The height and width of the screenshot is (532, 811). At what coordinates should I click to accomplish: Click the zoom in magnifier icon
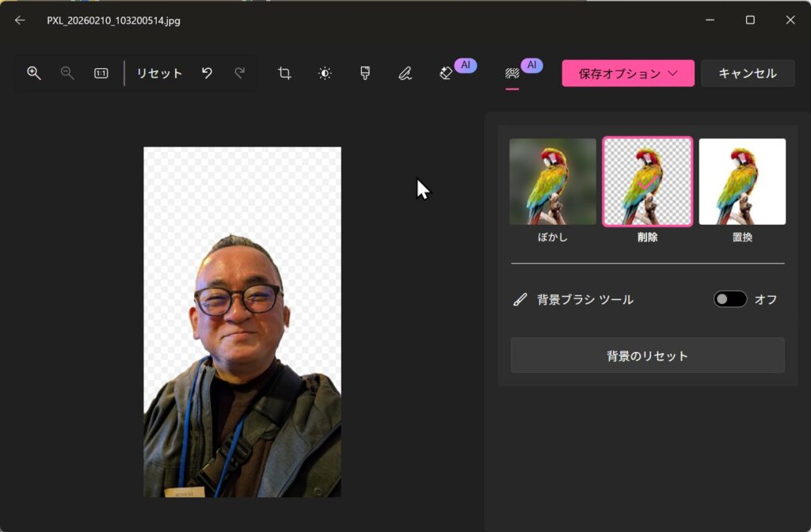[x=34, y=73]
